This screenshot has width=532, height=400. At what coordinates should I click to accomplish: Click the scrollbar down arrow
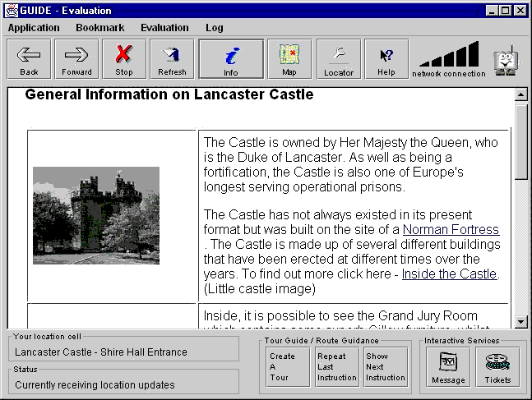tap(520, 321)
